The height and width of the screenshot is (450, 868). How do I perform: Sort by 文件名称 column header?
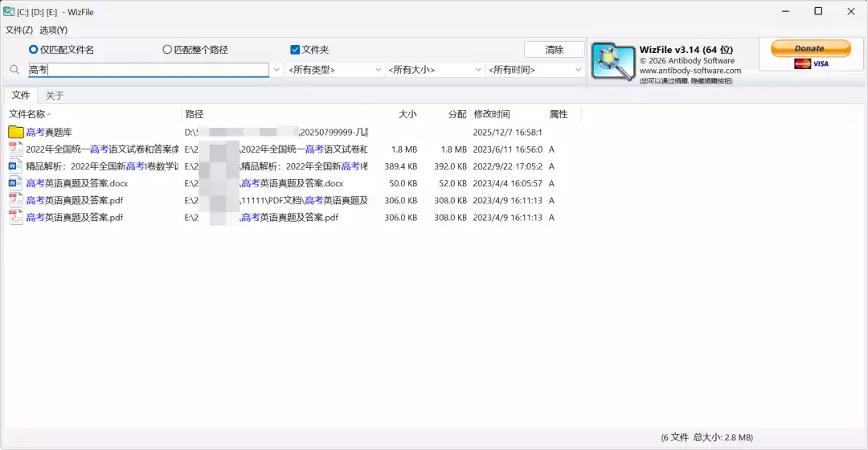(x=93, y=114)
